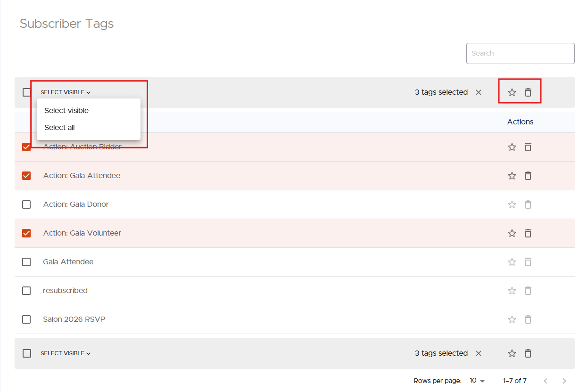Star selected tags in bottom toolbar
Image resolution: width=587 pixels, height=392 pixels.
point(512,353)
